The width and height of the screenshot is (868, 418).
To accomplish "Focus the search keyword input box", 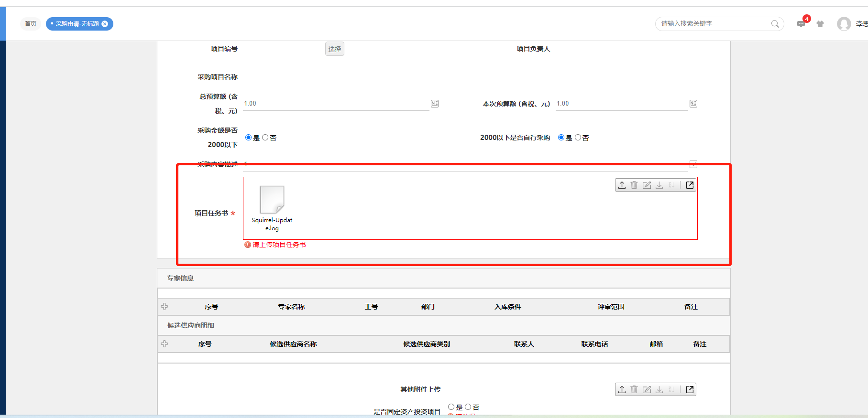I will click(714, 24).
